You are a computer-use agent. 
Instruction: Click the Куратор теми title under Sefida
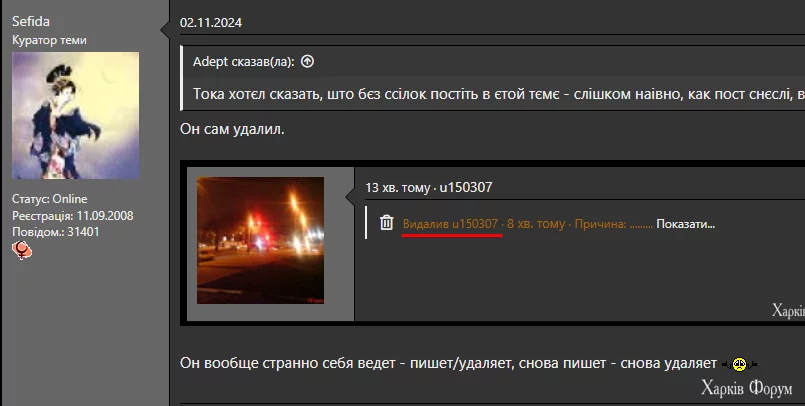[x=49, y=40]
